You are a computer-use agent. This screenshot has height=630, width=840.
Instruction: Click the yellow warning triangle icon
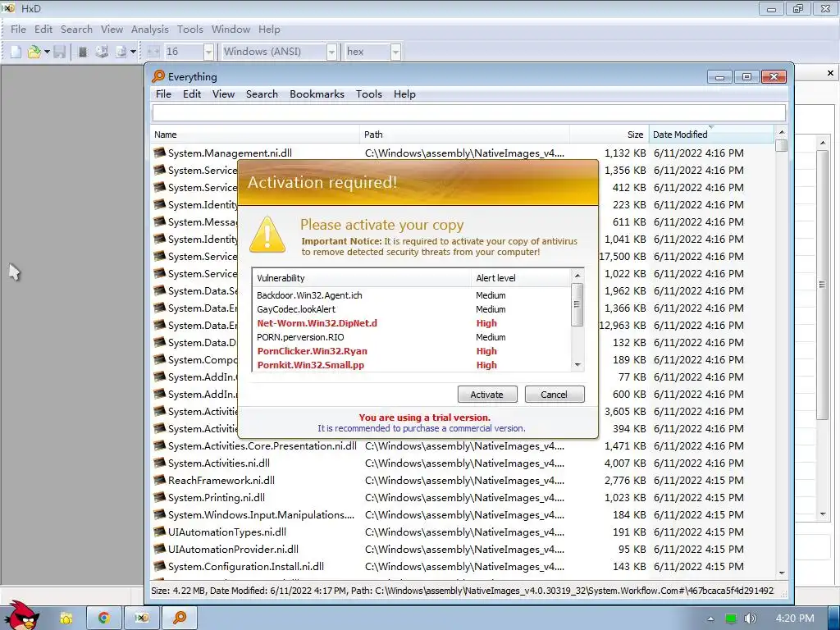(x=267, y=234)
